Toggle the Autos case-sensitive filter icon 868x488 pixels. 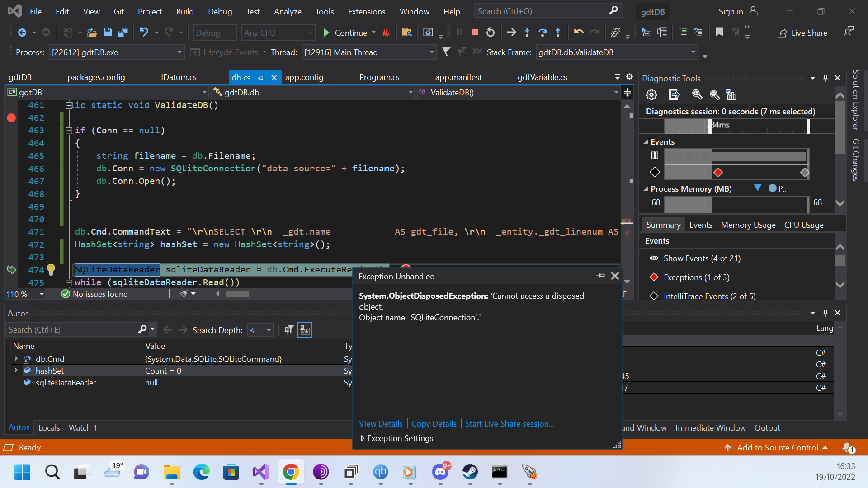305,330
